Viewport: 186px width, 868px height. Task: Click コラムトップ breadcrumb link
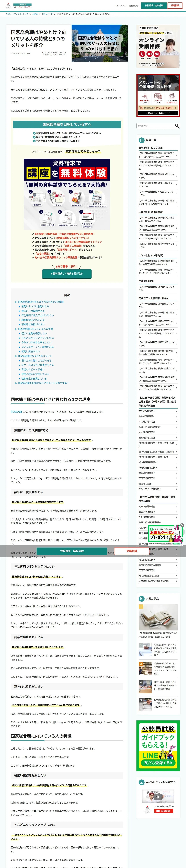[47, 14]
